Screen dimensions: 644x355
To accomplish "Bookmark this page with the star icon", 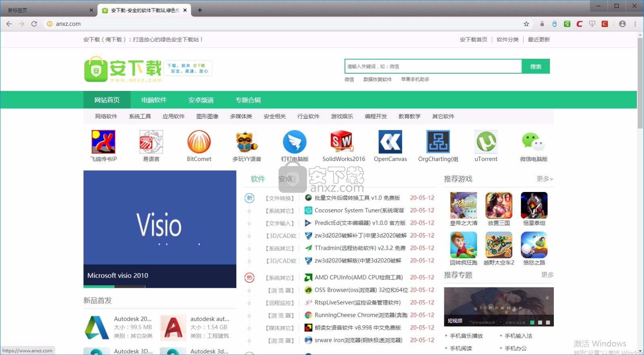I will pos(526,24).
